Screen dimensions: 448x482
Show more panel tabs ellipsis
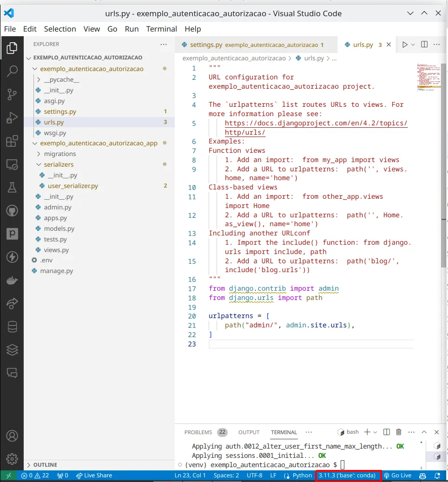309,432
